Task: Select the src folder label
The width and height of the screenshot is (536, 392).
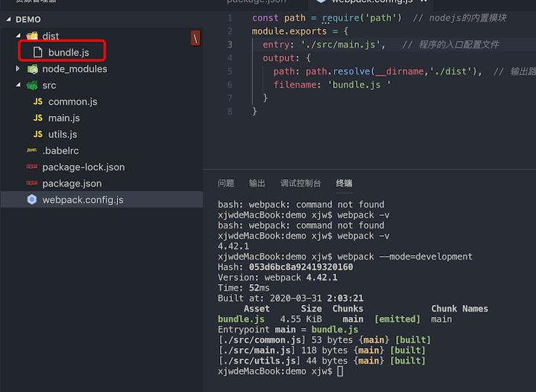Action: pyautogui.click(x=49, y=86)
